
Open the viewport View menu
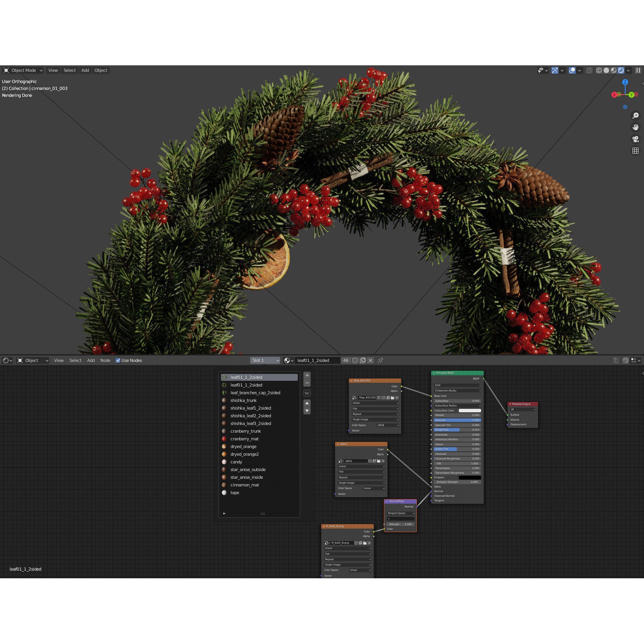[53, 70]
